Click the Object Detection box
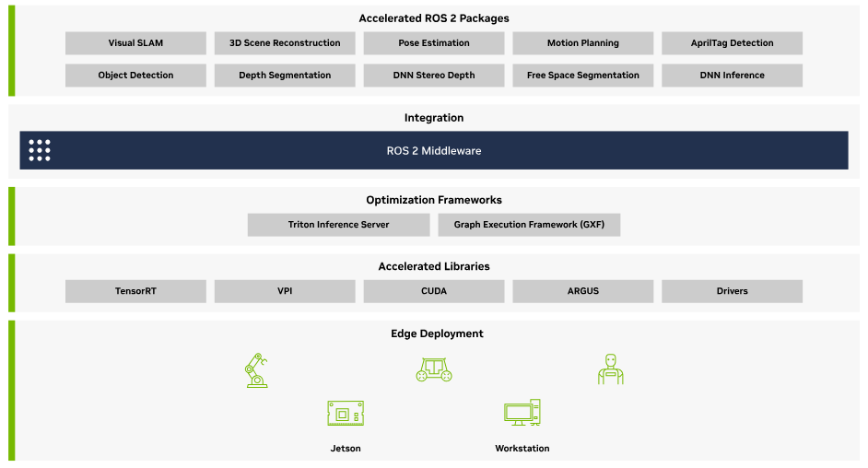Screen dimensions: 868x468 coord(135,76)
